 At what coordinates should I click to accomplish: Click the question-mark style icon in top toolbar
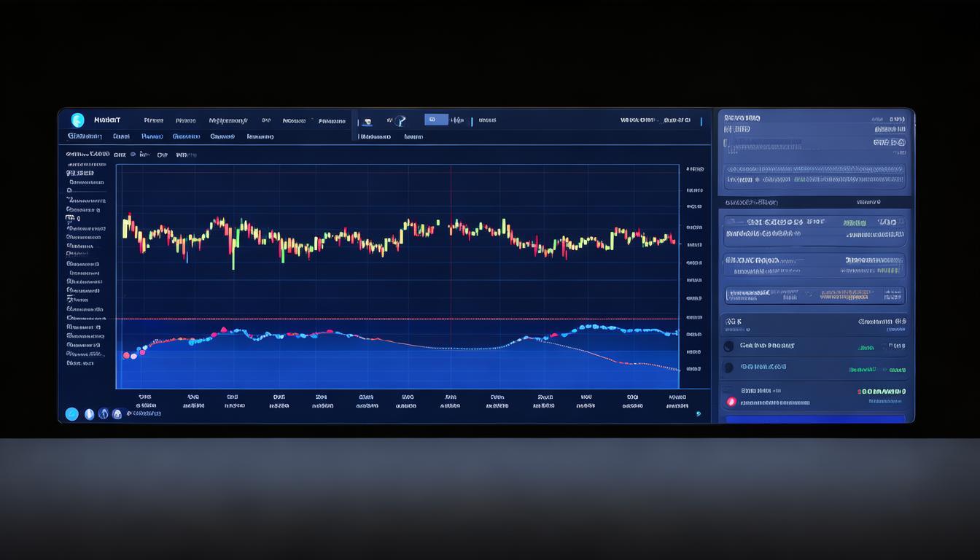click(400, 120)
